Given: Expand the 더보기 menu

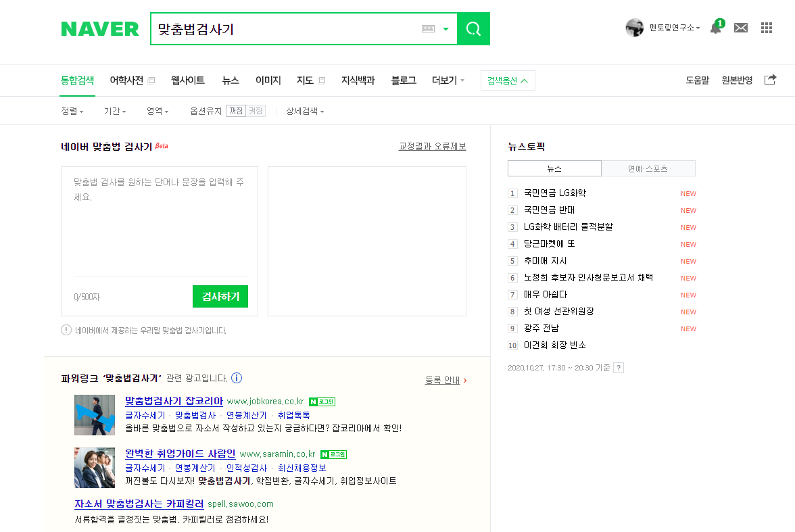Looking at the screenshot, I should pos(448,80).
